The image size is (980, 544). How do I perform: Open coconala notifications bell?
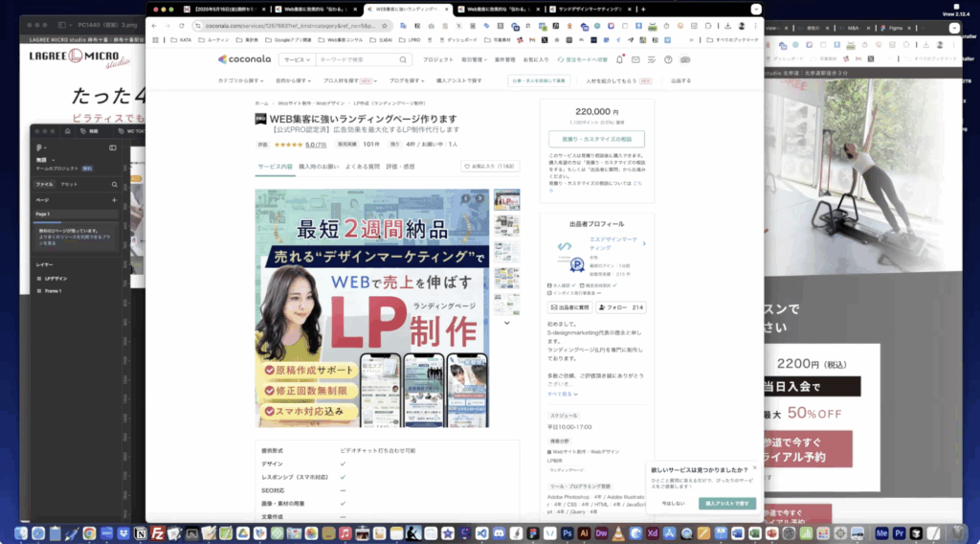pos(619,59)
